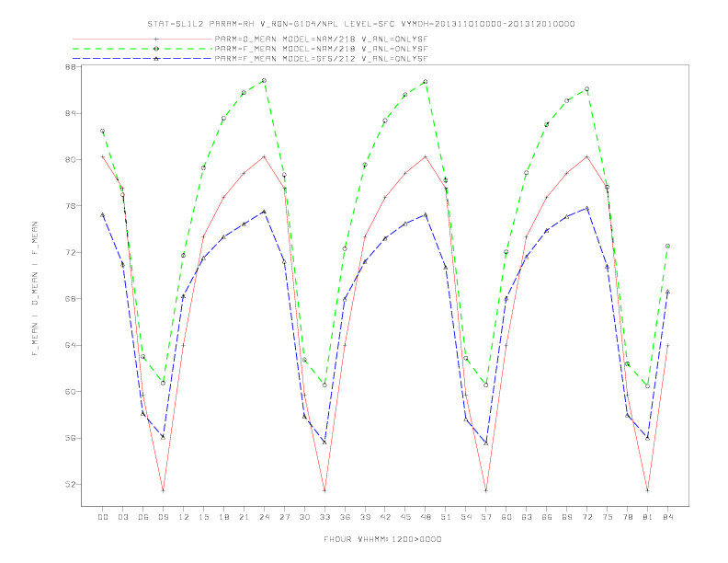The width and height of the screenshot is (728, 563).
Task: Click x-axis forecast hour label 45
Action: 405,517
